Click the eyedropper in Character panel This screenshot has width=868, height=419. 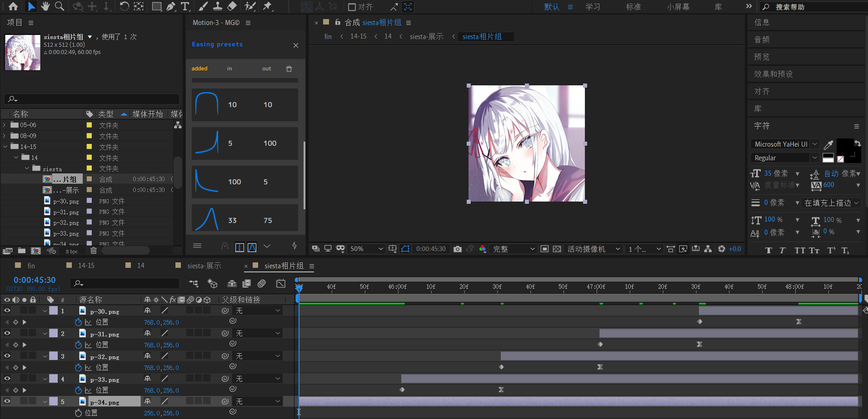[828, 145]
